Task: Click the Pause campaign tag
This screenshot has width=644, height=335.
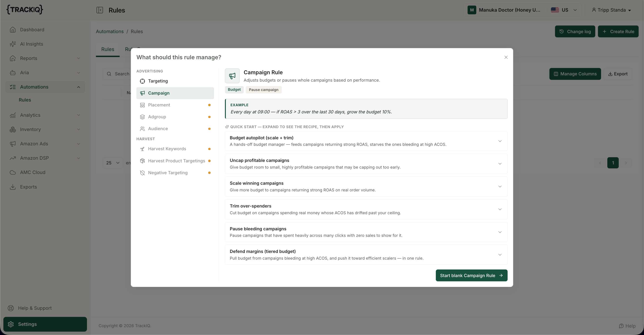Action: pos(263,90)
